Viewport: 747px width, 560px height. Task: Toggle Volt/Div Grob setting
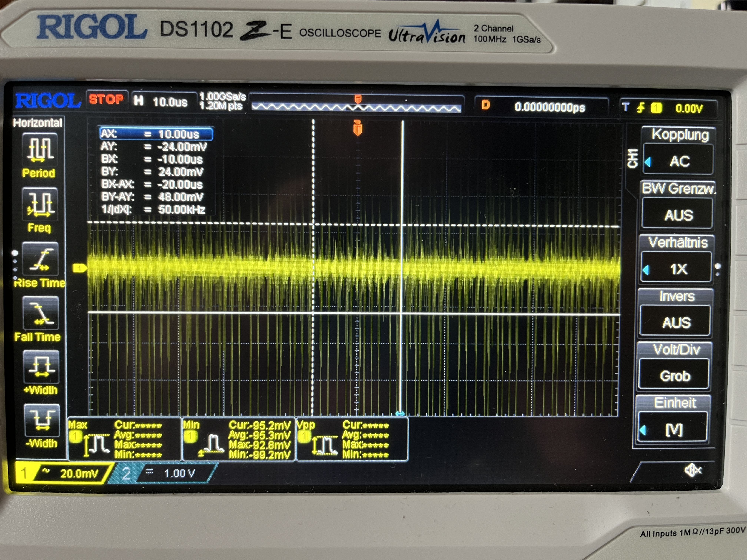point(675,375)
